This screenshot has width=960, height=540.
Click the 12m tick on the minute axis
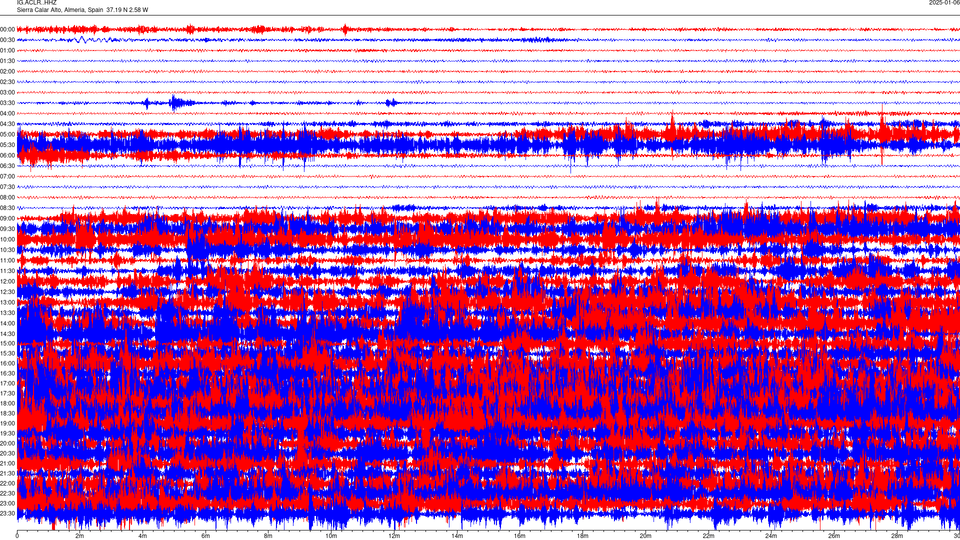tap(394, 536)
